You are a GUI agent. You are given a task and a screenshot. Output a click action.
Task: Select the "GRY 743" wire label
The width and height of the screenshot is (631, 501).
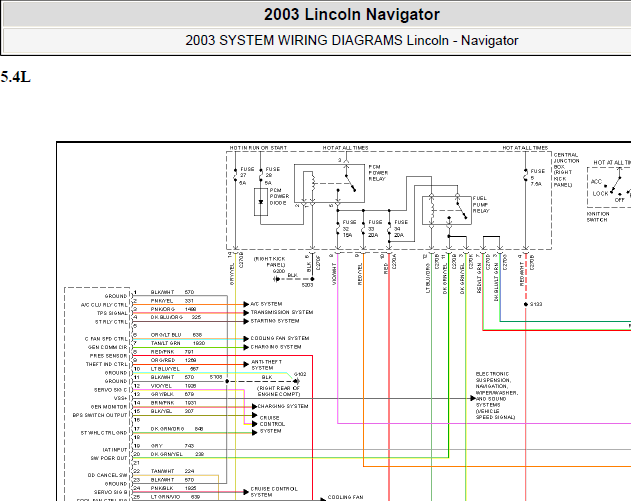[172, 446]
